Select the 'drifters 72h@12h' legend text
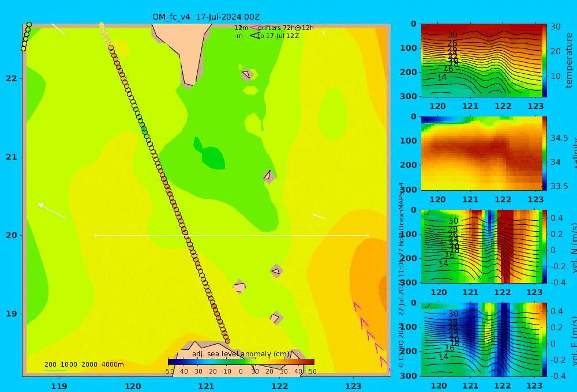Screen dimensions: 577x392 point(286,28)
